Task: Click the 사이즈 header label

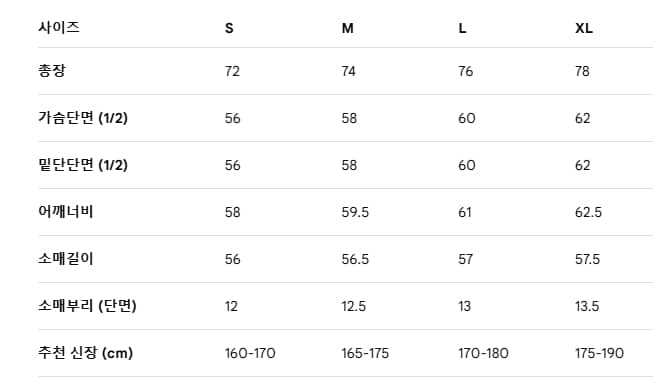Action: tap(59, 27)
